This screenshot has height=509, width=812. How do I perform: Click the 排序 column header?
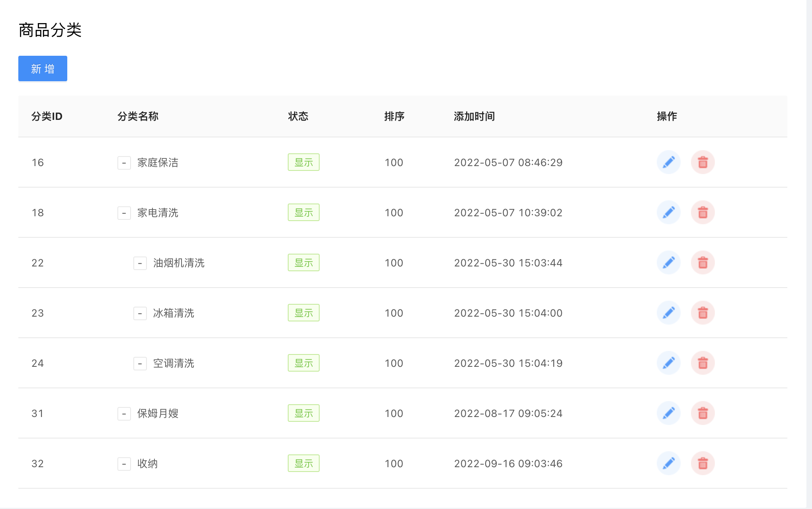[394, 116]
